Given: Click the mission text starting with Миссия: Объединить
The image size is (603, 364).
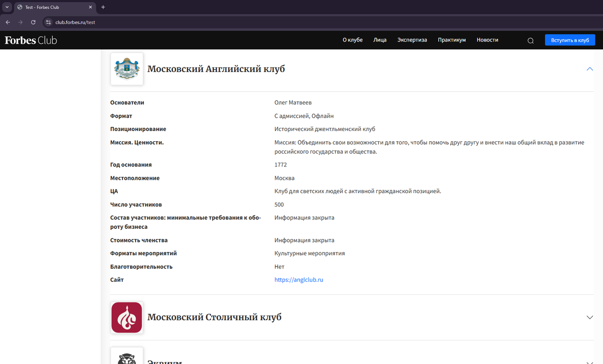Looking at the screenshot, I should (x=430, y=147).
